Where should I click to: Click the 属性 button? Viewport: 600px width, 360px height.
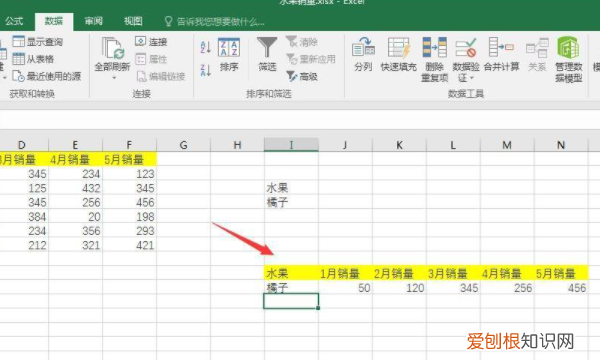click(151, 59)
